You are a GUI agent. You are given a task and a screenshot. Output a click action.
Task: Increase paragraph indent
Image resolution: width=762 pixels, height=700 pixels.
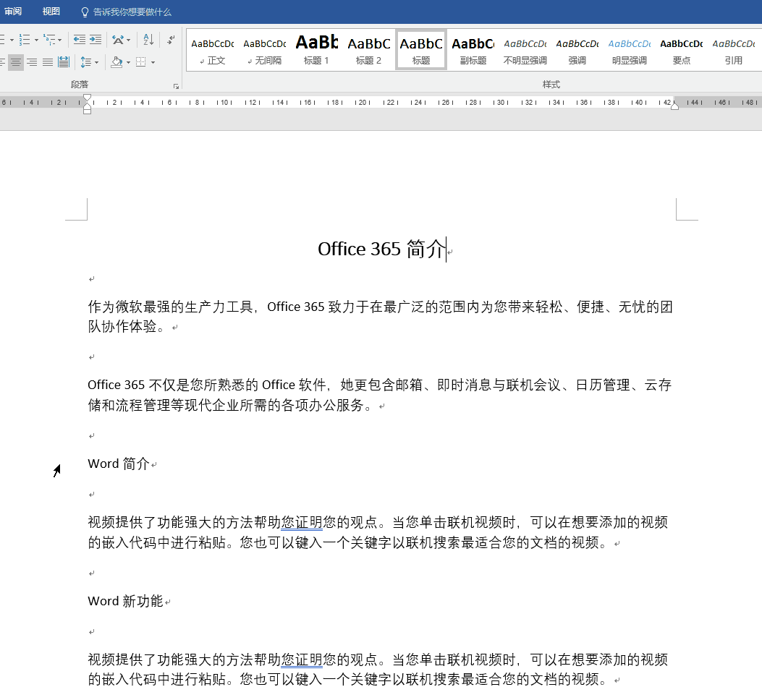coord(96,39)
